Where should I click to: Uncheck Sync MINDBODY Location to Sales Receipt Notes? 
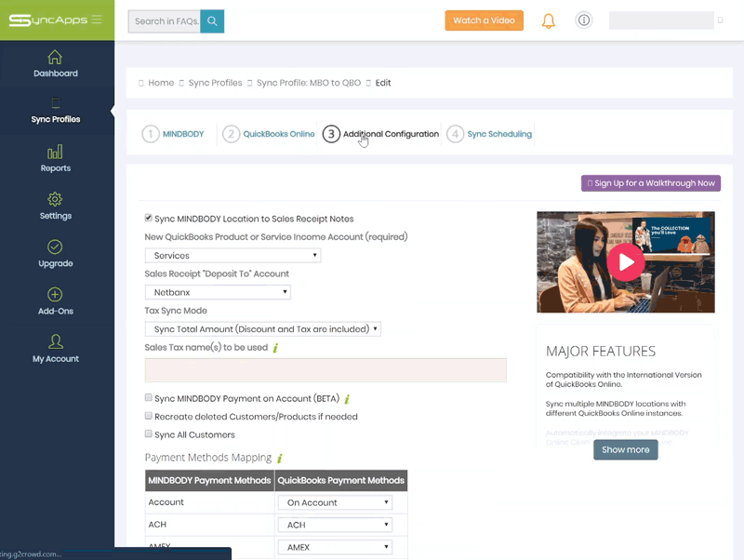tap(149, 218)
